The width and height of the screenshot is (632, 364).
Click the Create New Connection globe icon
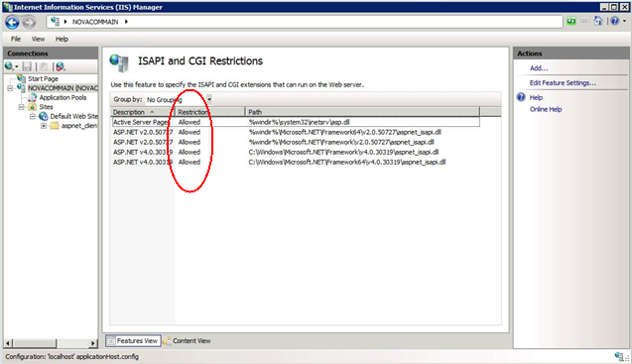tap(9, 66)
